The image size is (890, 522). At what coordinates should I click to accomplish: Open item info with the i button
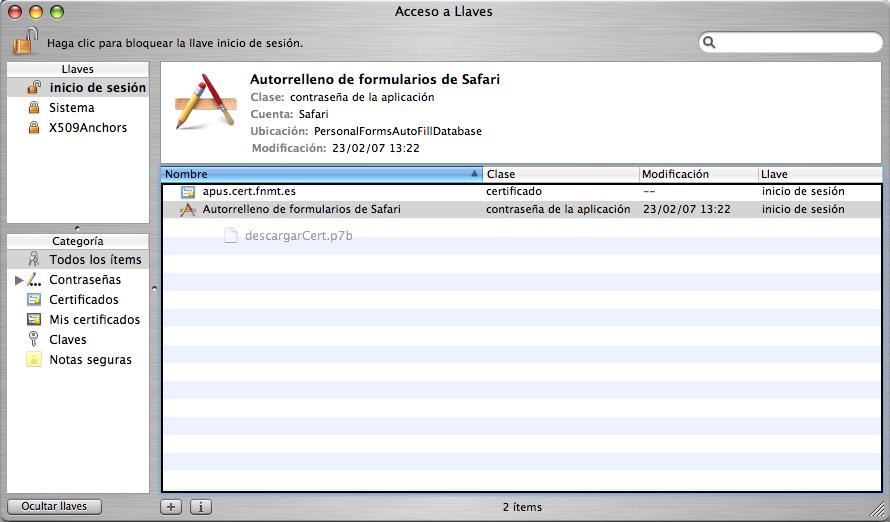[200, 507]
